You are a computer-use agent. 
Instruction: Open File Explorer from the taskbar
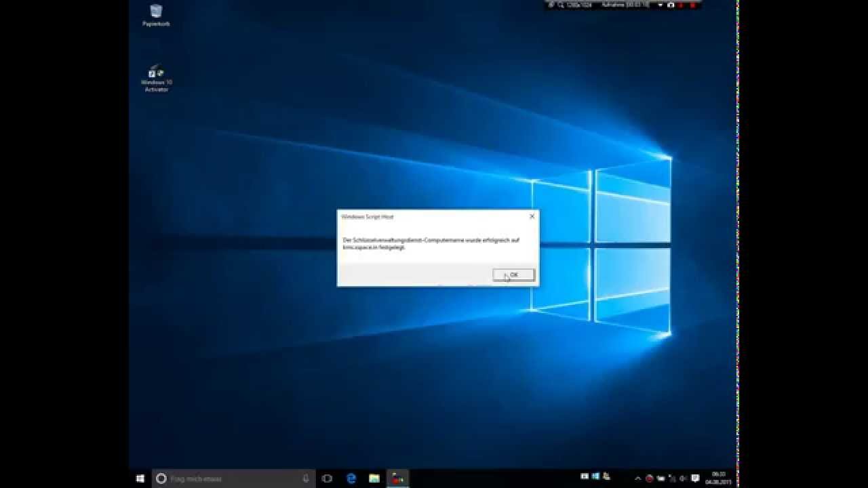(374, 479)
